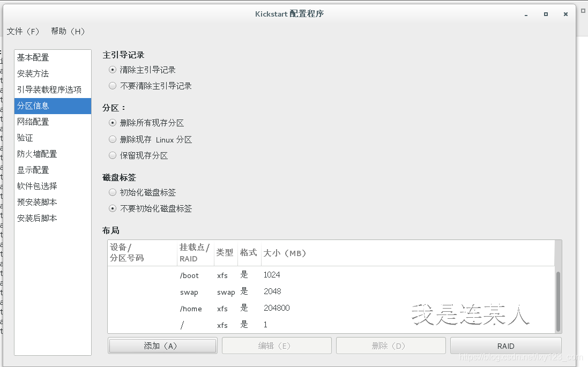Viewport: 588px width, 367px height.
Task: Choose 删除现存 Linux 分区 option
Action: pyautogui.click(x=113, y=139)
